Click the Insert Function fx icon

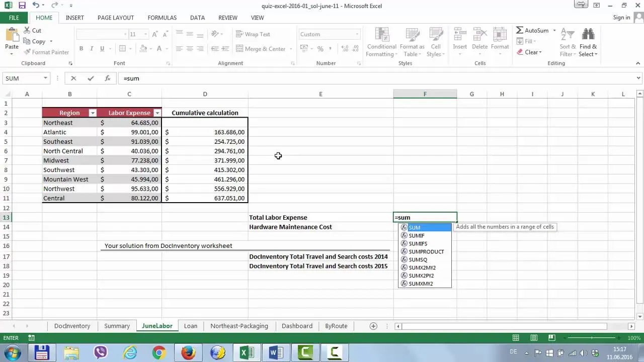pyautogui.click(x=107, y=78)
